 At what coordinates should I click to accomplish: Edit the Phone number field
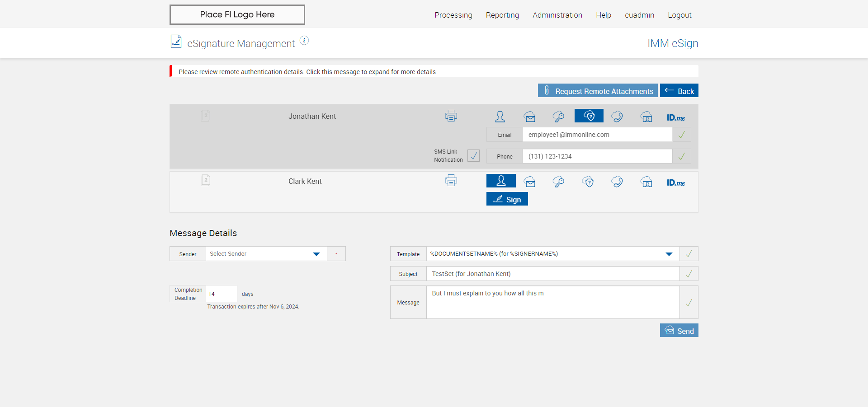click(x=597, y=156)
